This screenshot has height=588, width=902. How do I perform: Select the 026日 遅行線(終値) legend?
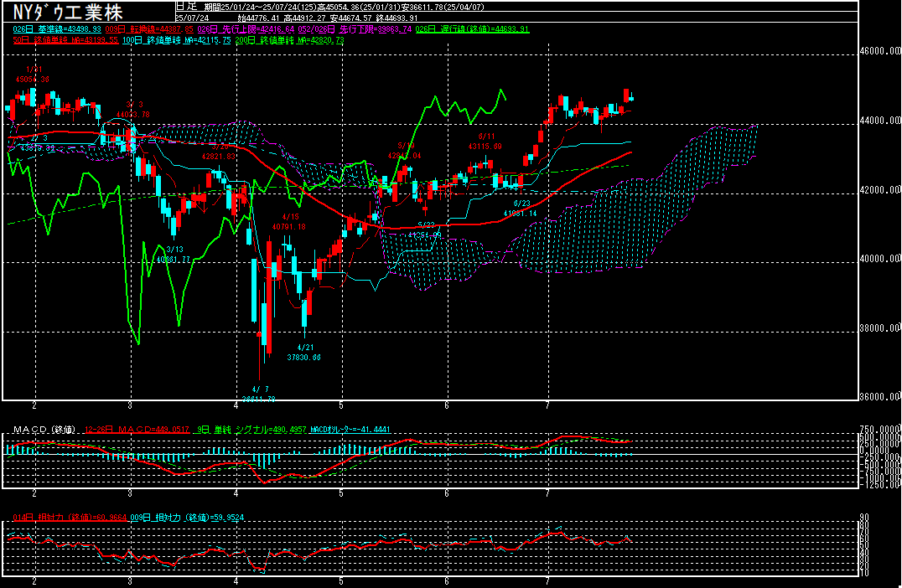[472, 28]
